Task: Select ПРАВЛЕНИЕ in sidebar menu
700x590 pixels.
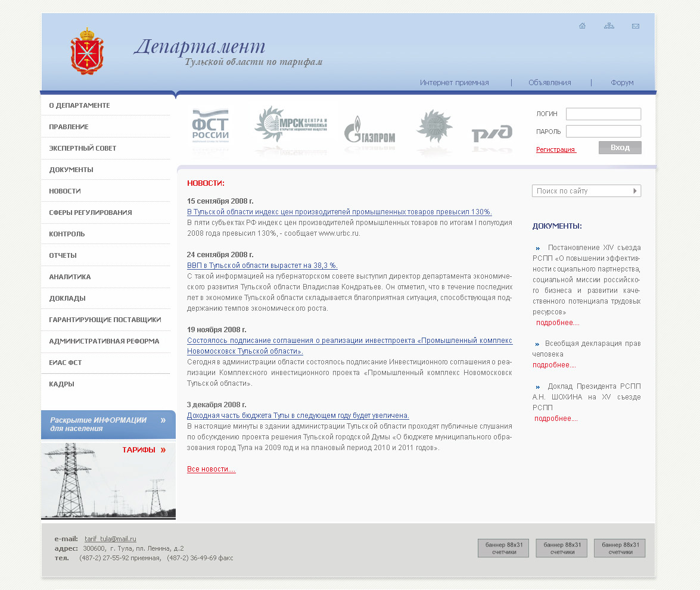Action: click(x=69, y=127)
